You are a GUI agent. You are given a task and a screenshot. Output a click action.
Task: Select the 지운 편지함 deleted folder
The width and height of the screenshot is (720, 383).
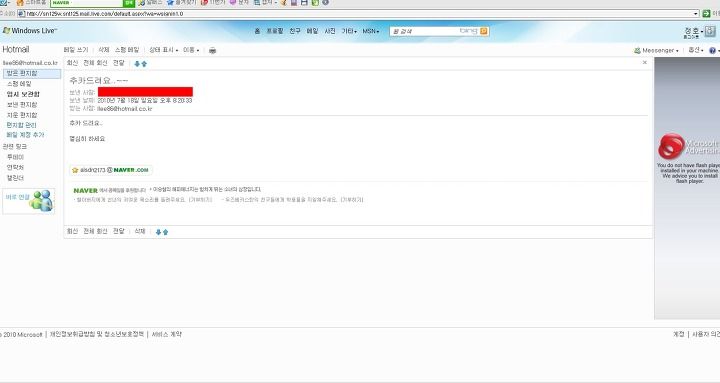(22, 115)
